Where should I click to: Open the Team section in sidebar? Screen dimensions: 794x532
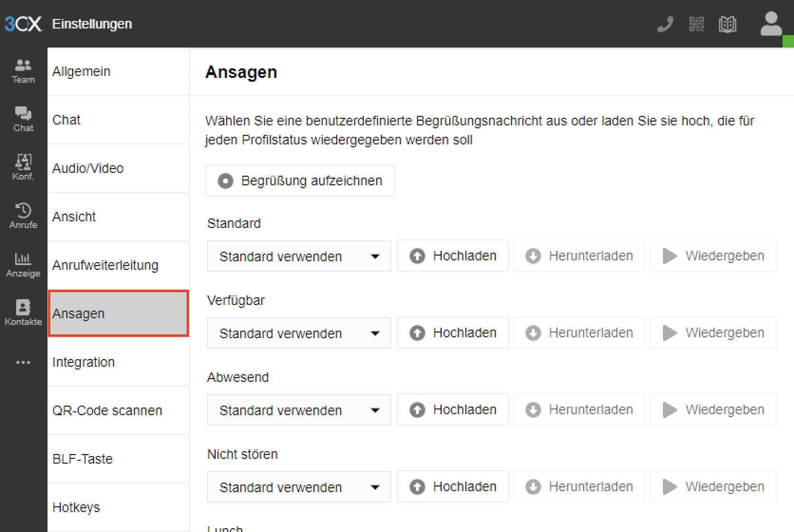tap(23, 71)
